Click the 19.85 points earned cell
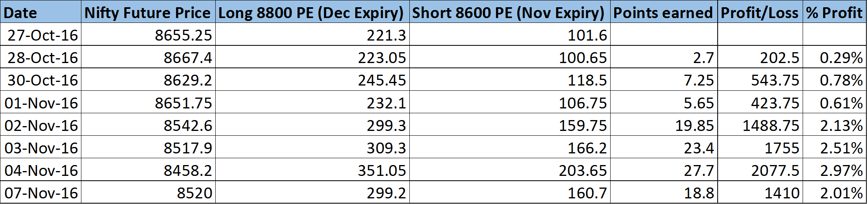868x204 pixels. pos(664,124)
